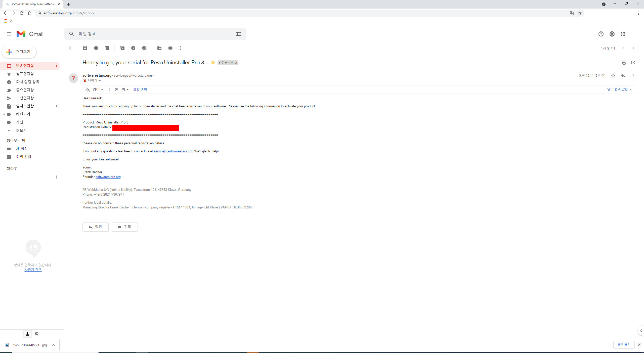Open download item options chevron
This screenshot has height=353, width=644.
click(54, 345)
